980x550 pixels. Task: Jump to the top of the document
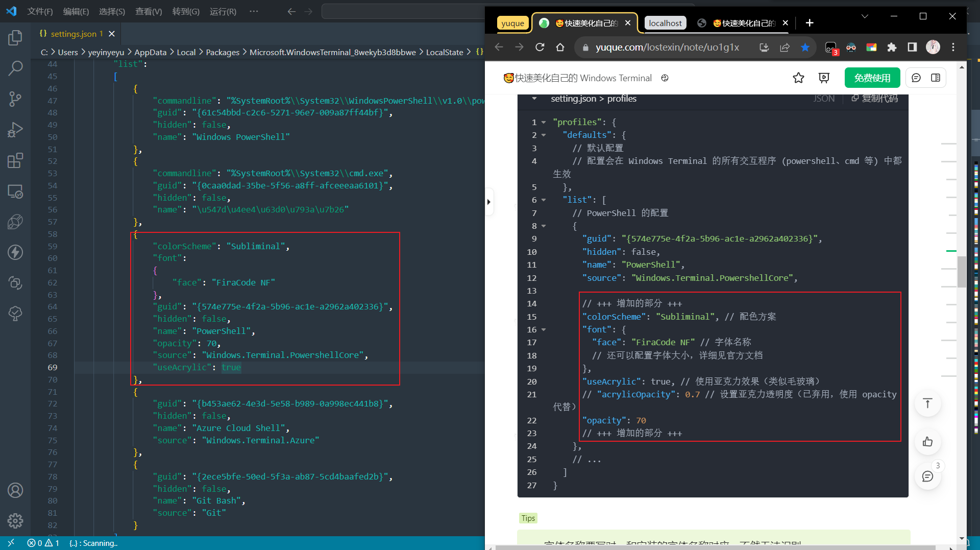tap(927, 403)
